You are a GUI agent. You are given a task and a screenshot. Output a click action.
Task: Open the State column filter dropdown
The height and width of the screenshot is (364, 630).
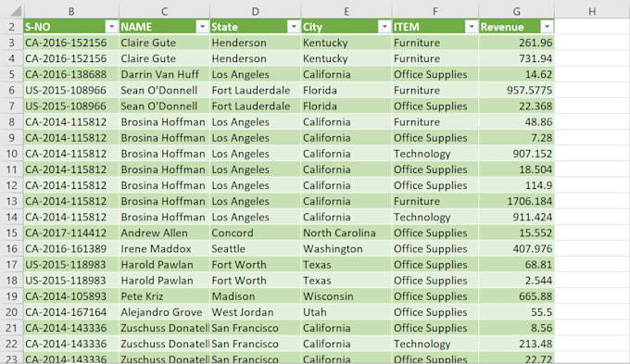click(x=294, y=27)
